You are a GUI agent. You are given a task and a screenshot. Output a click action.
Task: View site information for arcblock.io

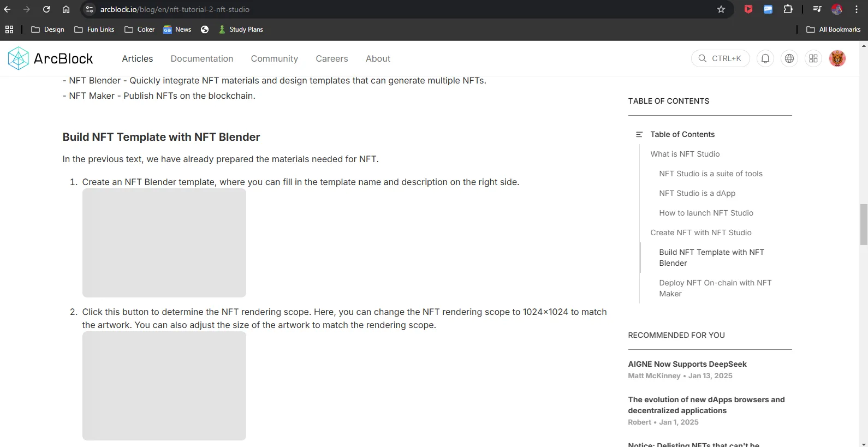(x=90, y=9)
